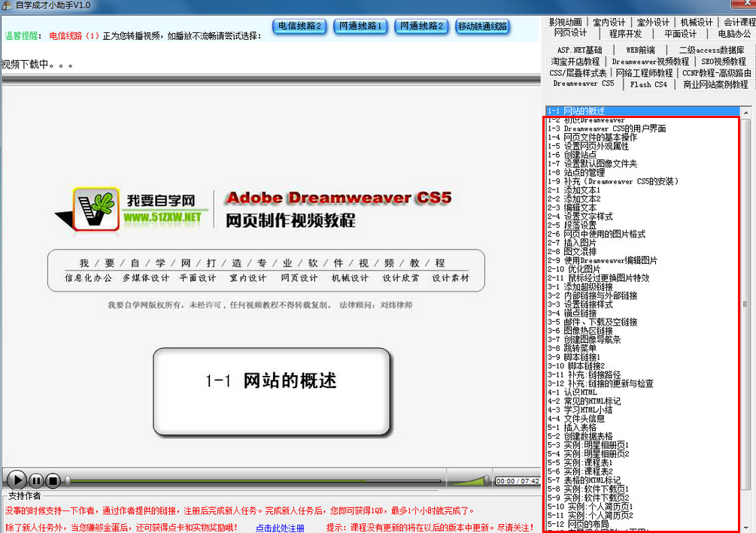
Task: Select the Dreamweaver CS5 tab
Action: pyautogui.click(x=584, y=83)
